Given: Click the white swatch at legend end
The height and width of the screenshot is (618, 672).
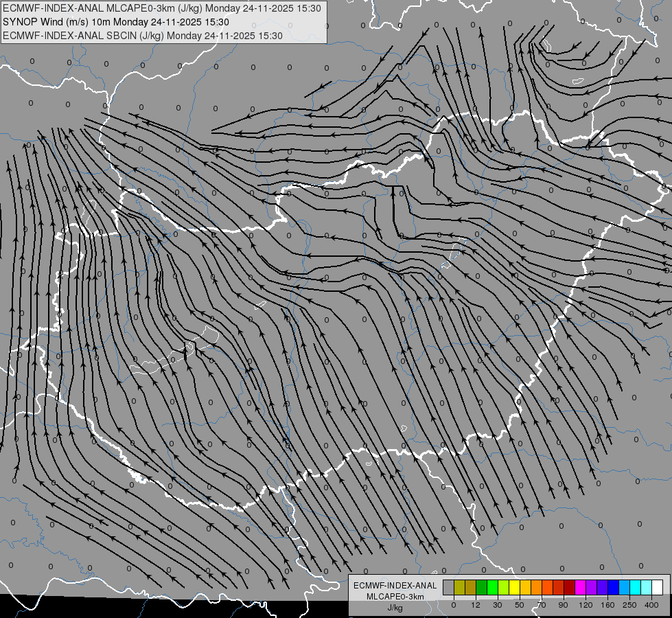Looking at the screenshot, I should pyautogui.click(x=658, y=587).
